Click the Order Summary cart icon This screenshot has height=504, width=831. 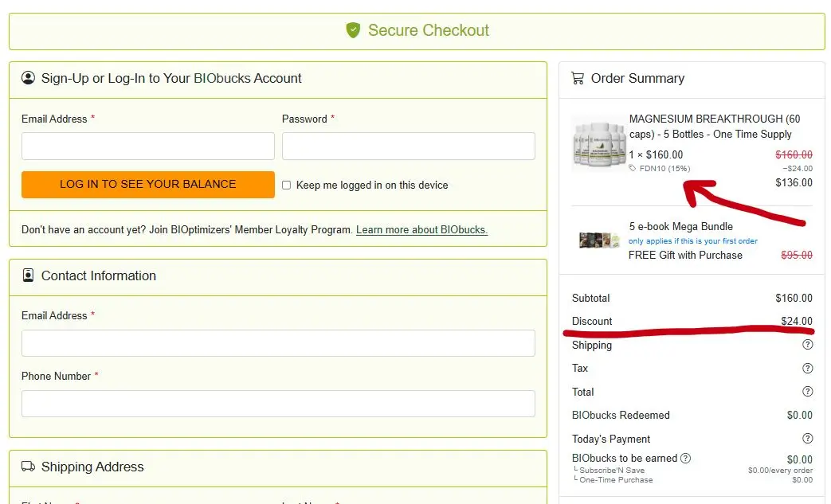(577, 78)
